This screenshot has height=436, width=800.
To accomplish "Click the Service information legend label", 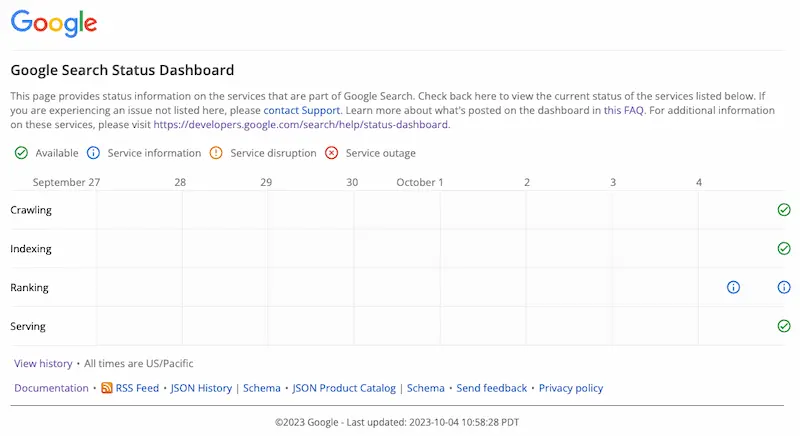I will tap(154, 153).
